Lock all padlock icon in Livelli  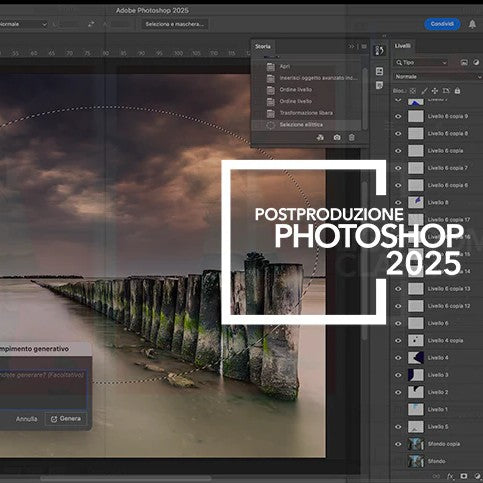pos(457,91)
